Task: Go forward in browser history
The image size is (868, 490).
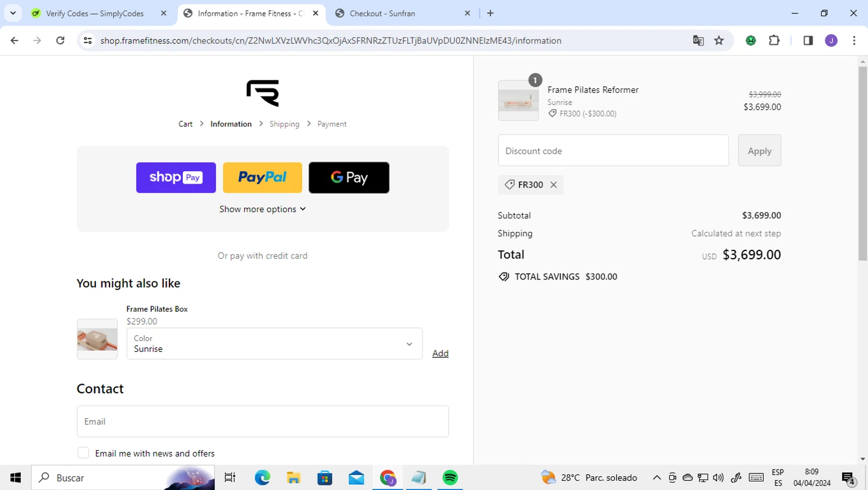Action: (x=38, y=40)
